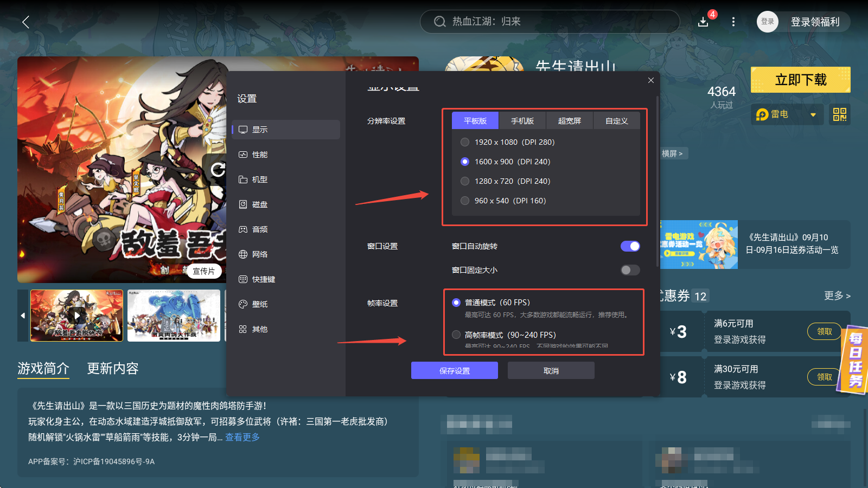Select 960 x 540 resolution
This screenshot has width=868, height=488.
point(465,201)
